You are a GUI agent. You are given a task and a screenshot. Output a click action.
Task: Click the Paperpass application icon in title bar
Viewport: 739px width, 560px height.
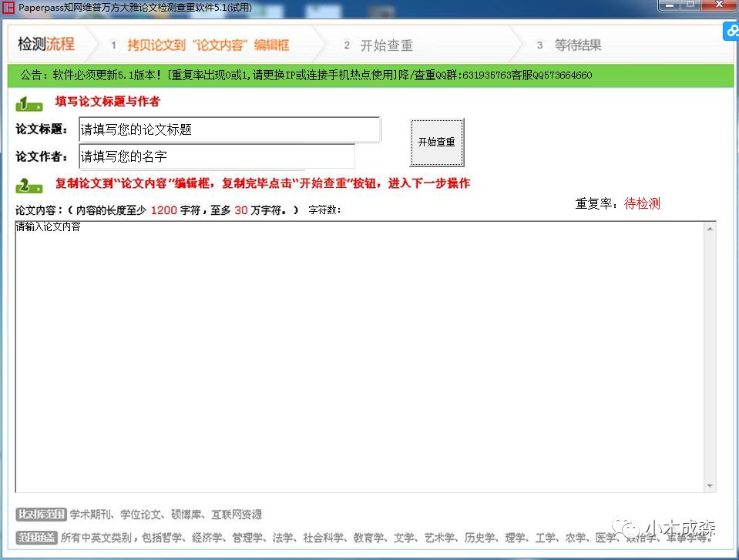point(9,7)
